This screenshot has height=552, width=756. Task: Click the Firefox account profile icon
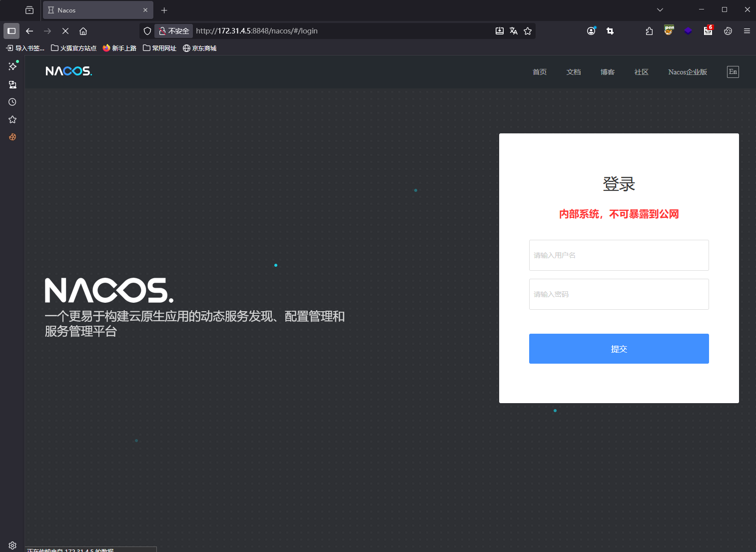point(591,31)
